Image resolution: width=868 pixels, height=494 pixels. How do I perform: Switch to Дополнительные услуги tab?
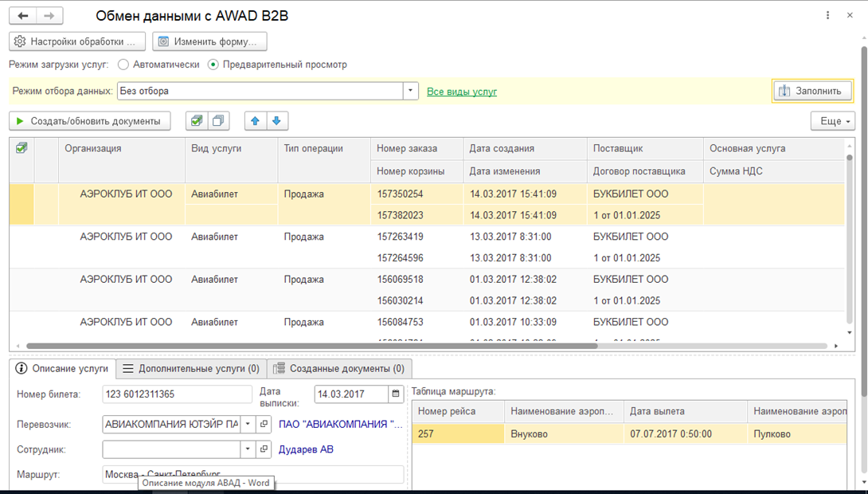pyautogui.click(x=191, y=369)
